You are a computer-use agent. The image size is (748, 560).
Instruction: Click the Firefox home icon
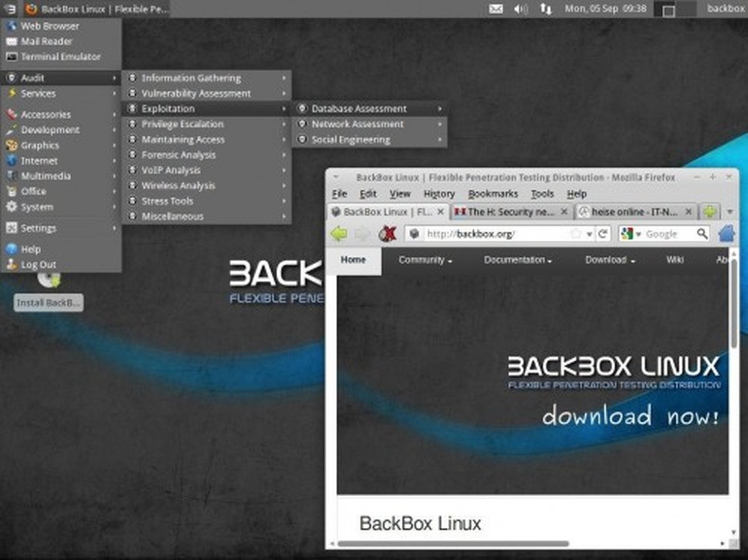pyautogui.click(x=726, y=234)
